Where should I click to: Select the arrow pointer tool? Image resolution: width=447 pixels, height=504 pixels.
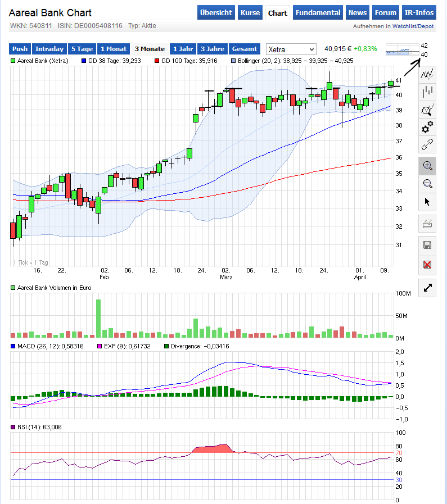tap(427, 202)
